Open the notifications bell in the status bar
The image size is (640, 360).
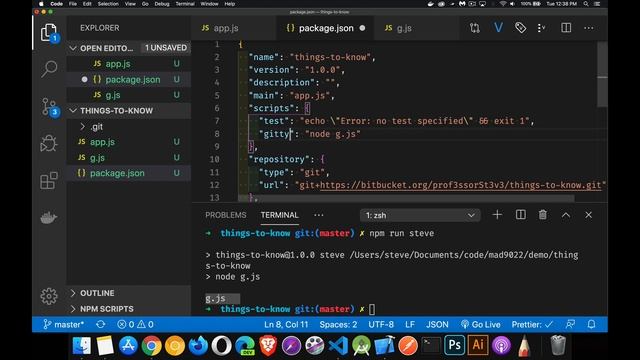click(x=591, y=324)
